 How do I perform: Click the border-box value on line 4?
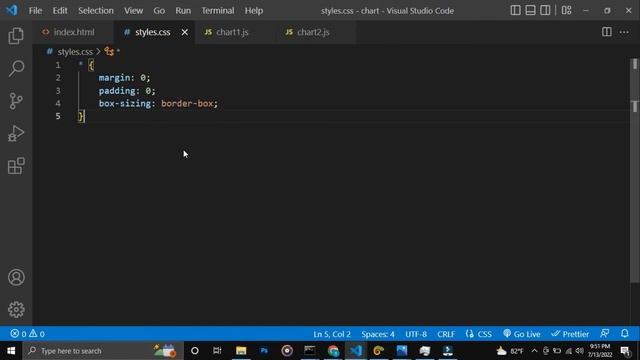pyautogui.click(x=187, y=103)
